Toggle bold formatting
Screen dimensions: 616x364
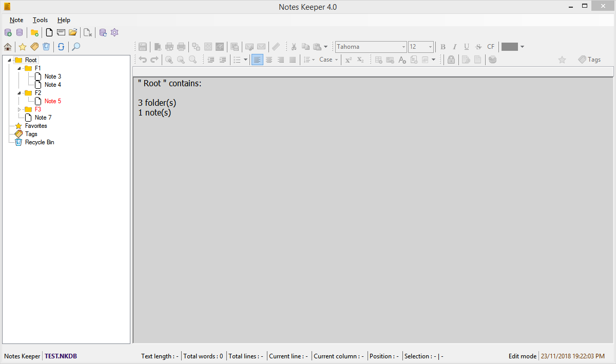pyautogui.click(x=442, y=47)
